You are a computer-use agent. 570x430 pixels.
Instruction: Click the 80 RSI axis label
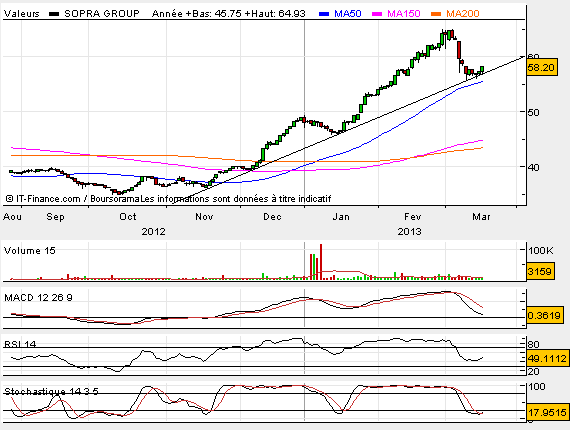click(x=534, y=344)
